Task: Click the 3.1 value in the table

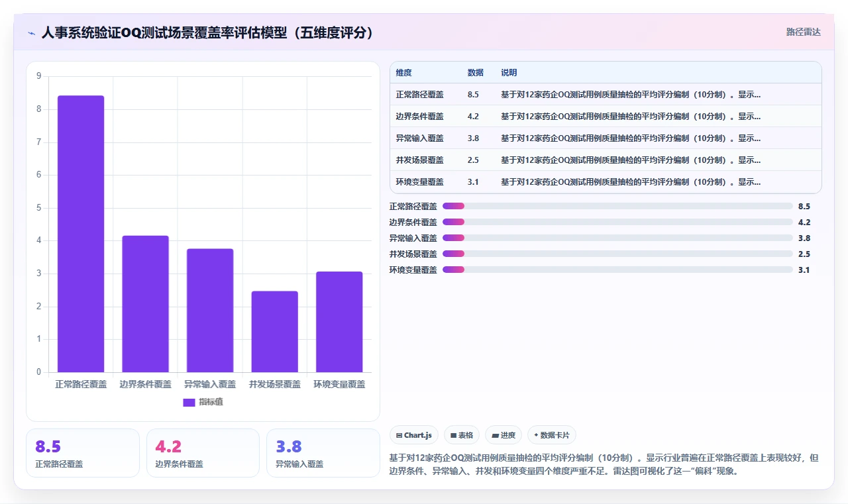Action: click(473, 182)
